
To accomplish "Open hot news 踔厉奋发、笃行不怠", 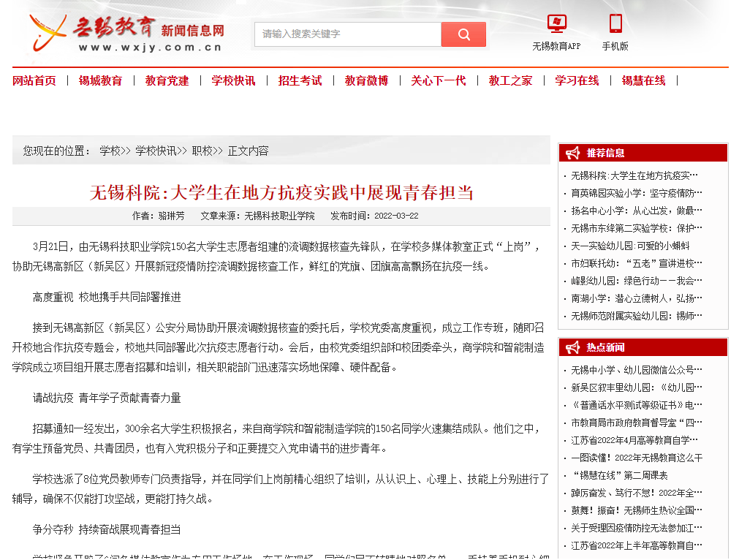I will [636, 493].
